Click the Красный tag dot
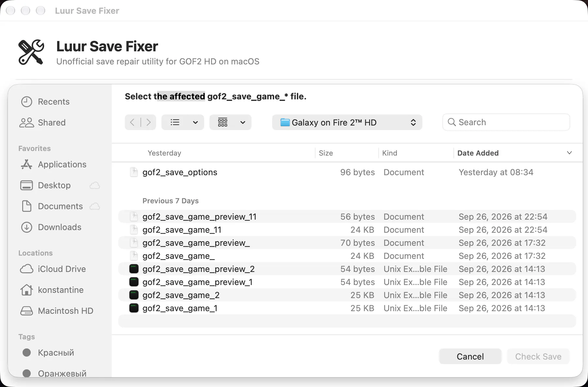This screenshot has width=588, height=387. [x=26, y=353]
